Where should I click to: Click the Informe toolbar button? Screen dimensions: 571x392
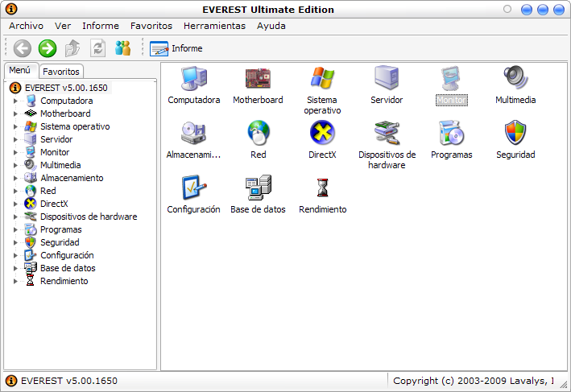[x=176, y=48]
